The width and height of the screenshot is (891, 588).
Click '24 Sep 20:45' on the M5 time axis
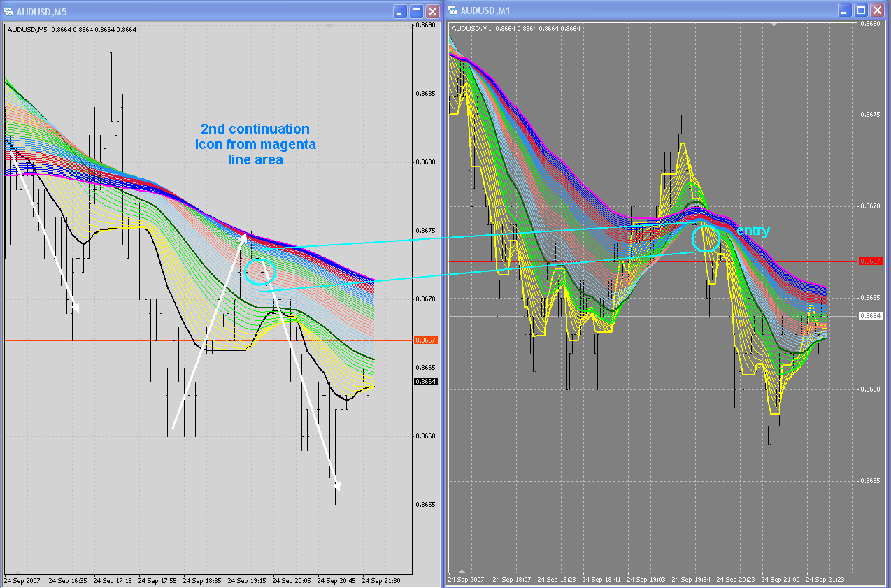point(336,580)
